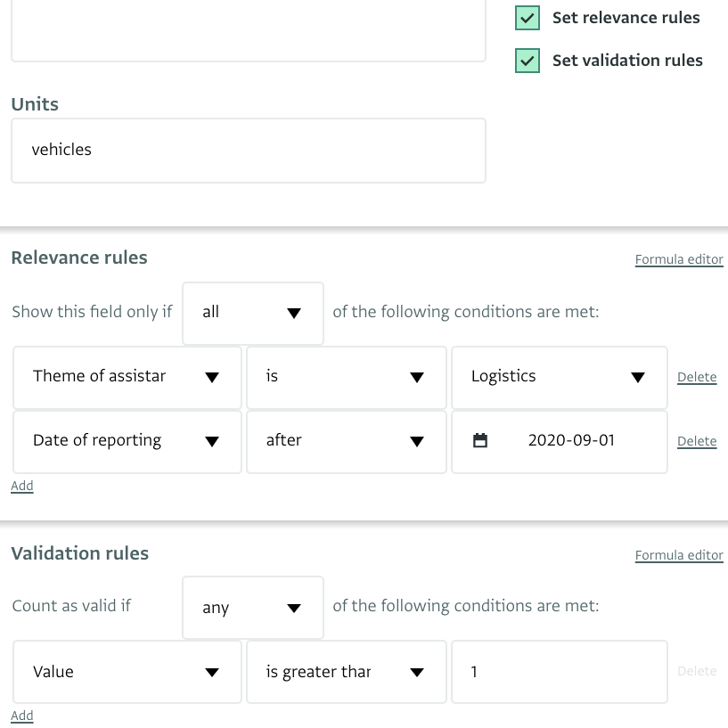Click the date value 2020-09-01 field
This screenshot has width=728, height=728.
click(571, 440)
